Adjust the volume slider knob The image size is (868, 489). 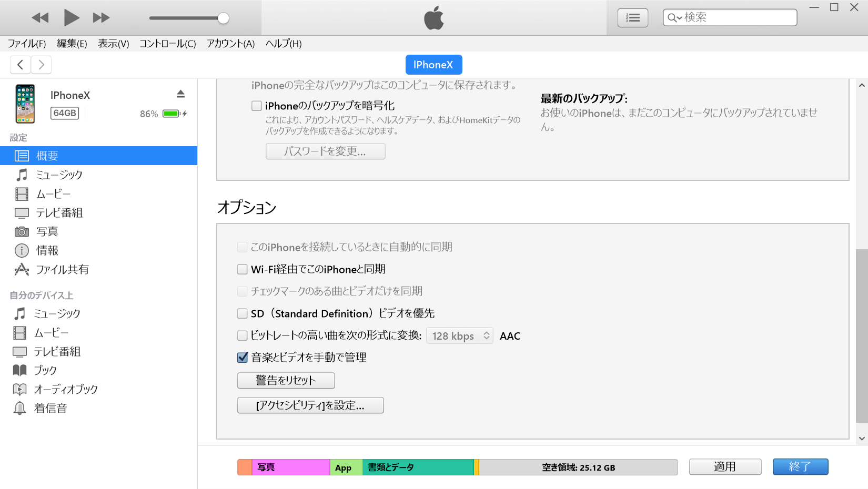pos(224,18)
